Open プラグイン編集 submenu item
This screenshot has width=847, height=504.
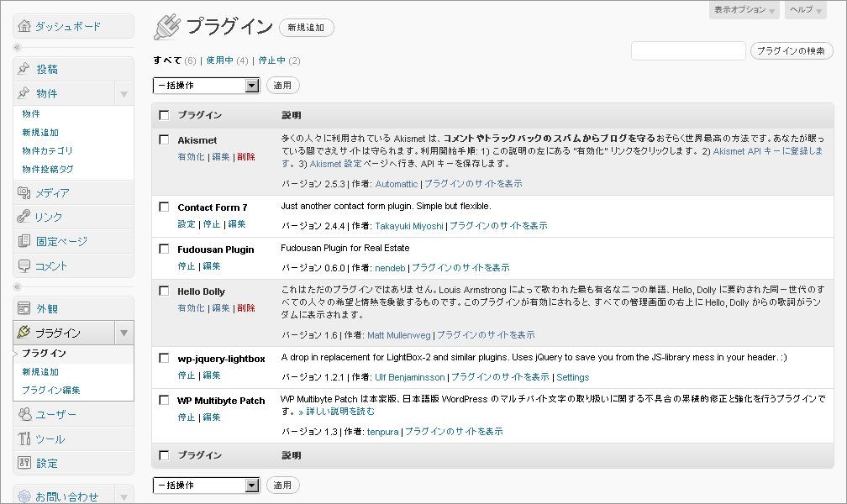pos(50,390)
